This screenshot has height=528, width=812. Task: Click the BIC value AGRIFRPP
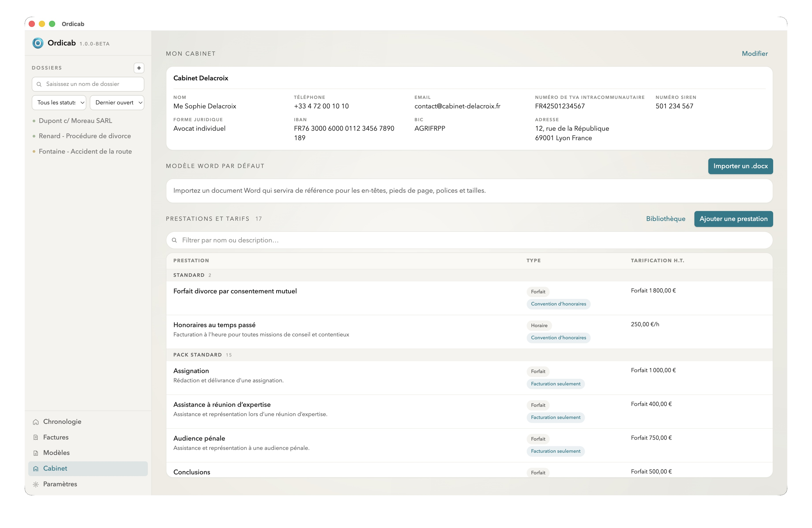point(430,129)
